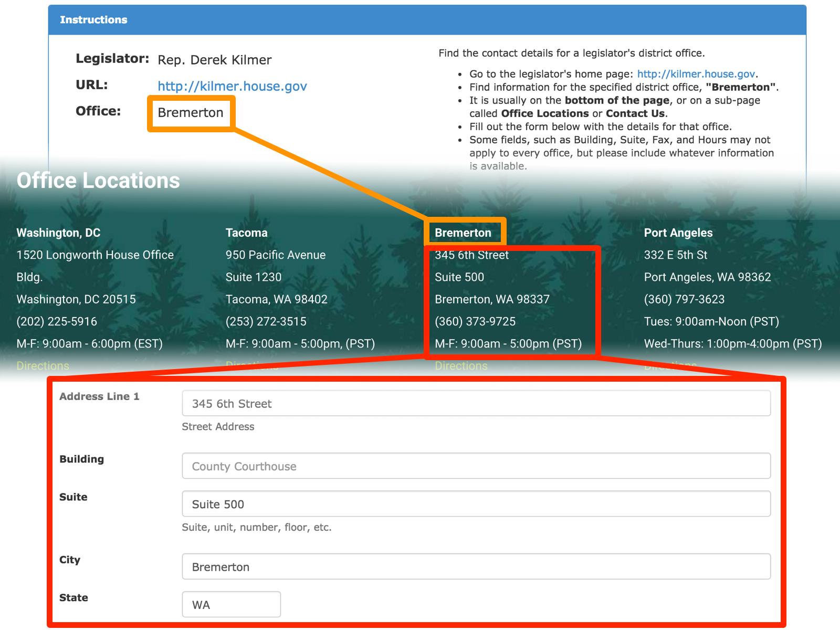Select 'Tacoma, WA 98402' address line

(x=277, y=299)
